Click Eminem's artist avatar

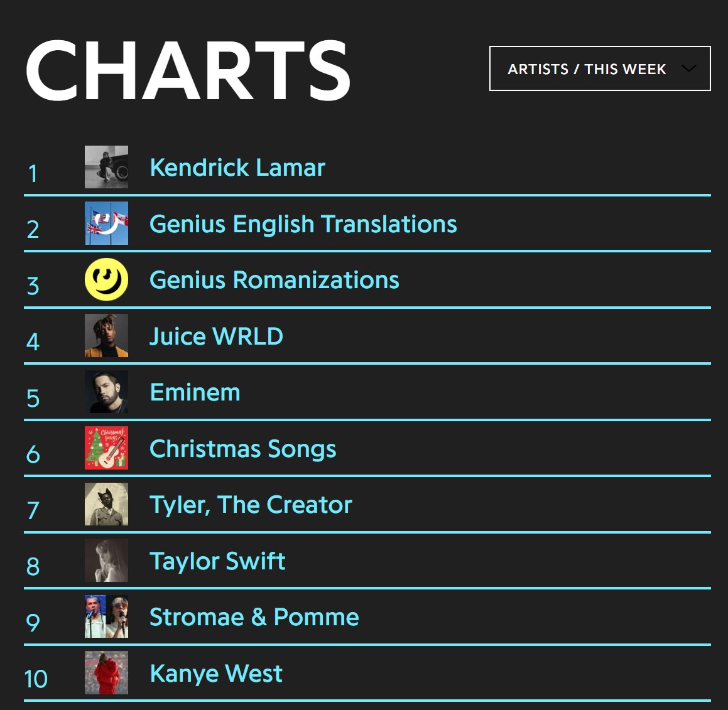click(x=106, y=392)
